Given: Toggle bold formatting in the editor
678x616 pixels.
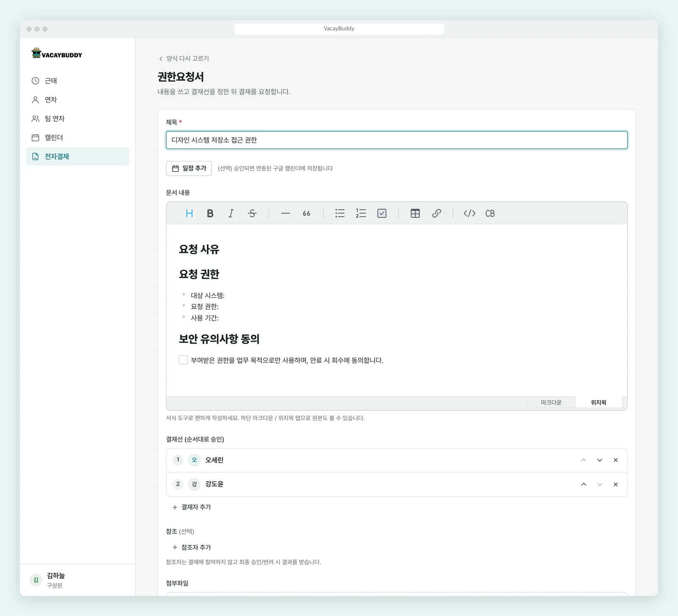Looking at the screenshot, I should (x=210, y=214).
